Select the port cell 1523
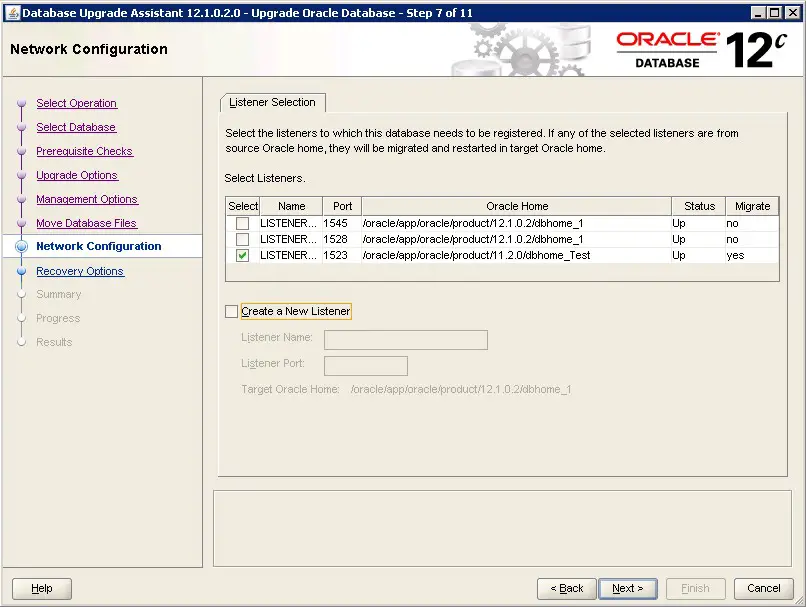Viewport: 806px width, 607px height. click(342, 255)
